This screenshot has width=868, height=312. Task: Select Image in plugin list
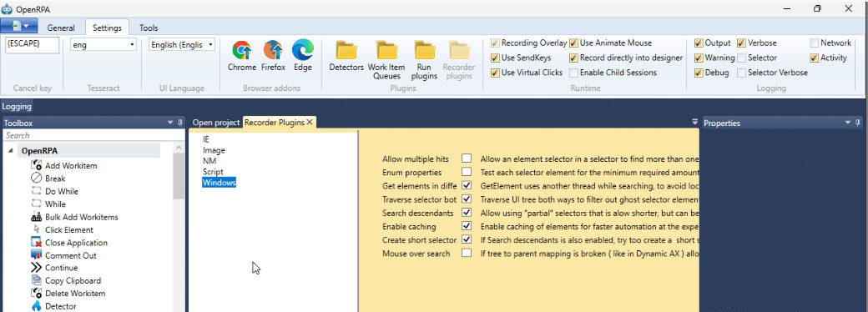point(214,150)
